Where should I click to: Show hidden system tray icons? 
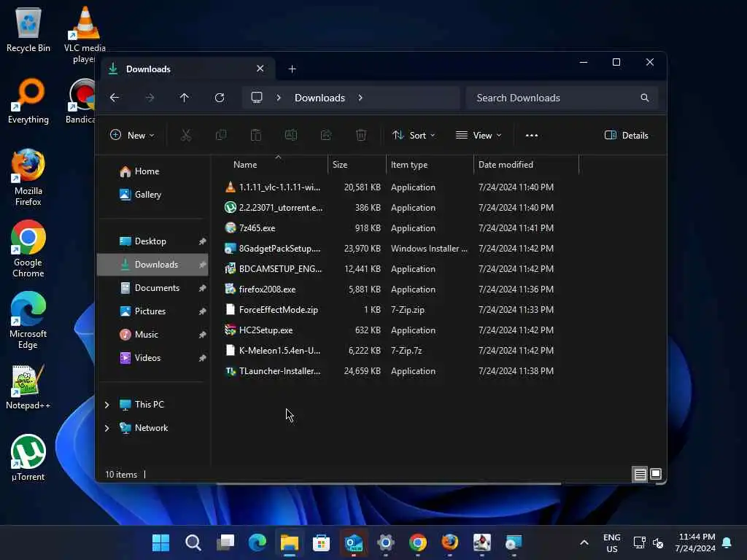[x=584, y=542]
